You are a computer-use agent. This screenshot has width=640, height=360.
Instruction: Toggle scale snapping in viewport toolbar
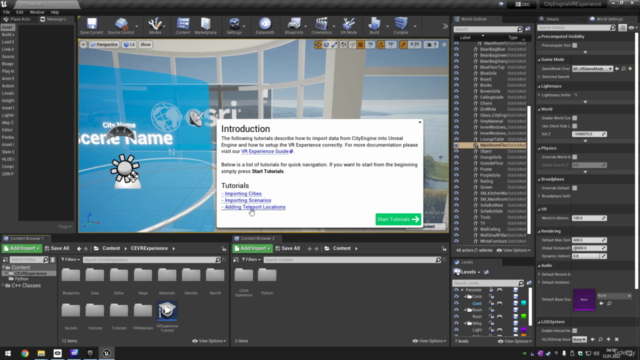click(x=403, y=44)
